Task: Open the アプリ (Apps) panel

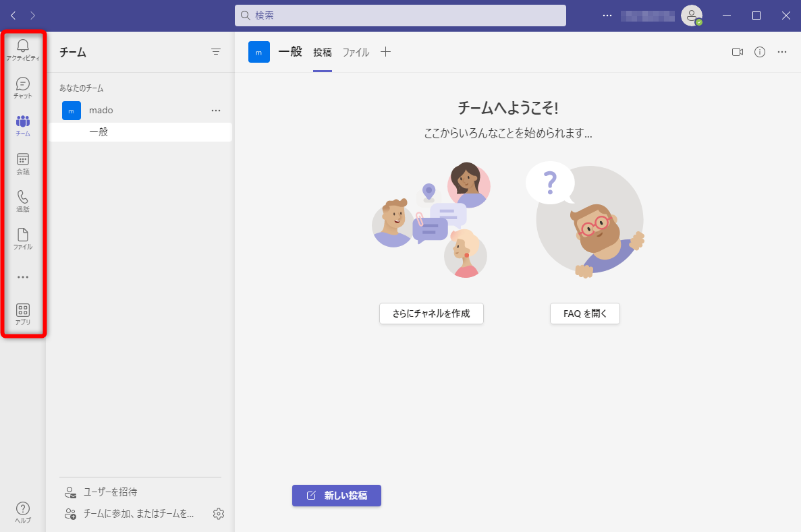Action: pos(22,313)
